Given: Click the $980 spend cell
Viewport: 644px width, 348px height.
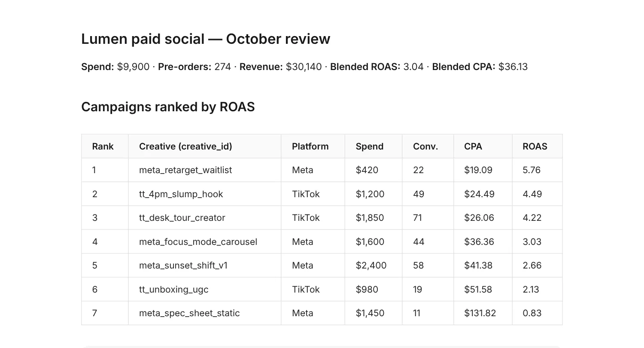Looking at the screenshot, I should (374, 289).
